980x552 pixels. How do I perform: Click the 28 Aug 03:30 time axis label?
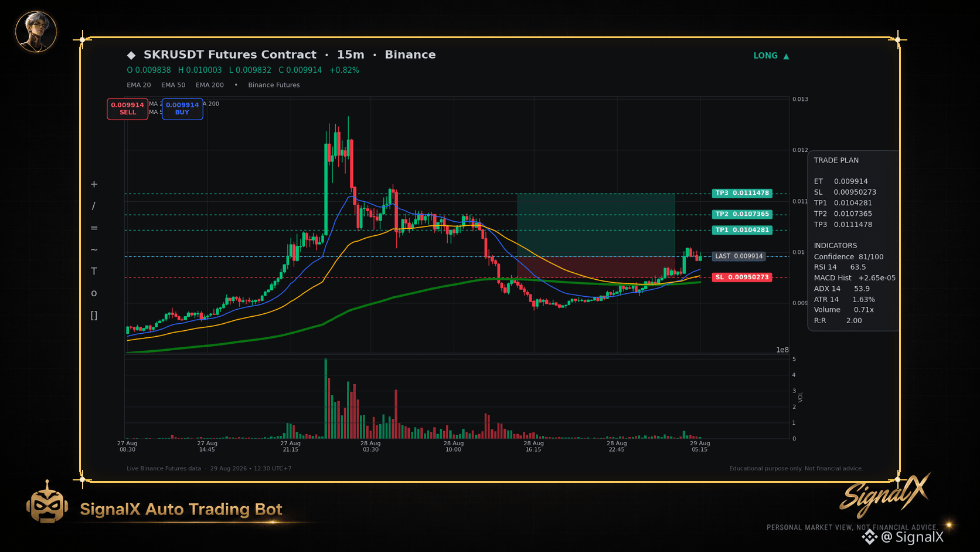(x=370, y=446)
